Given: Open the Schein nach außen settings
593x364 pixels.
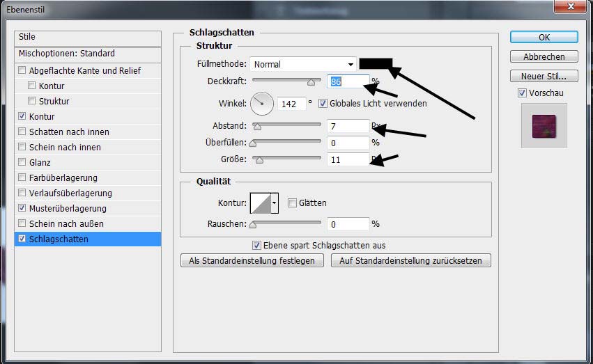Looking at the screenshot, I should click(x=66, y=223).
